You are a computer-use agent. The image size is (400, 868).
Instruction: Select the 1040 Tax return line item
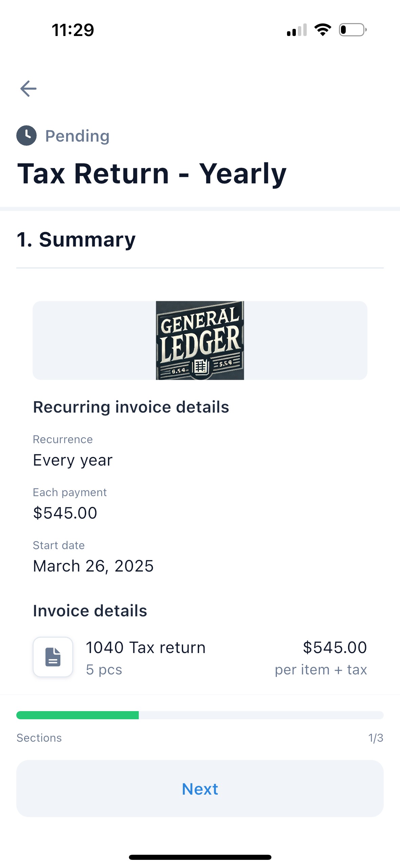pyautogui.click(x=146, y=648)
